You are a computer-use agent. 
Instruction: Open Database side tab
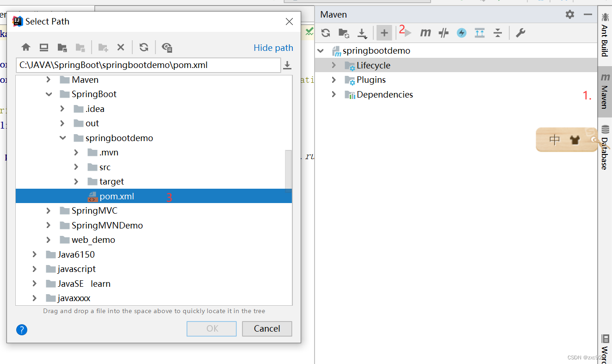[x=605, y=147]
